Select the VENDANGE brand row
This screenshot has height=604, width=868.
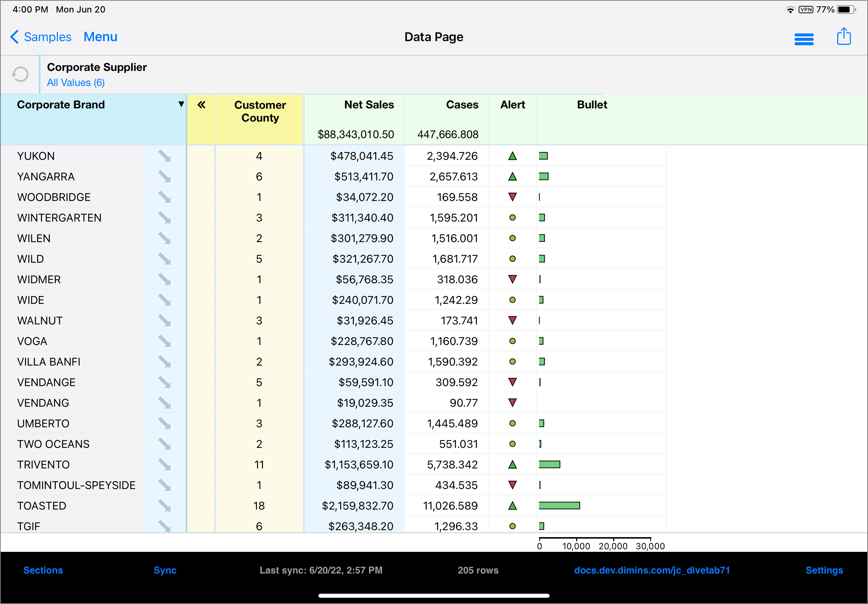[46, 382]
